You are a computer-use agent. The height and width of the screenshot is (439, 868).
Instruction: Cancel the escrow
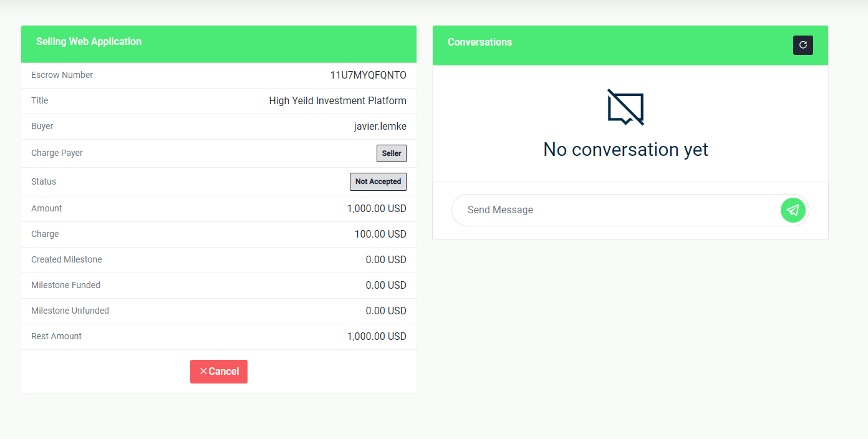(219, 372)
